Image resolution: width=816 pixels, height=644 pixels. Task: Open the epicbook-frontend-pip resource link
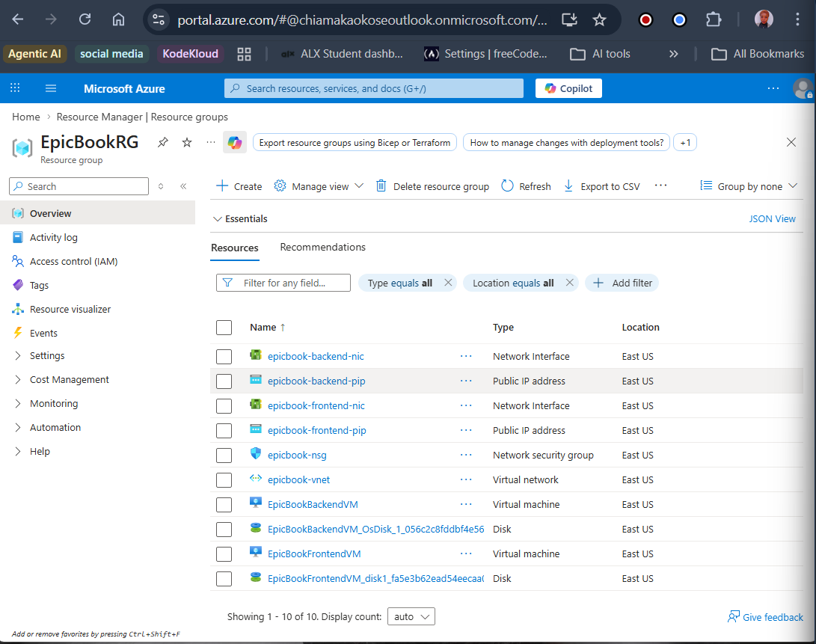click(317, 431)
